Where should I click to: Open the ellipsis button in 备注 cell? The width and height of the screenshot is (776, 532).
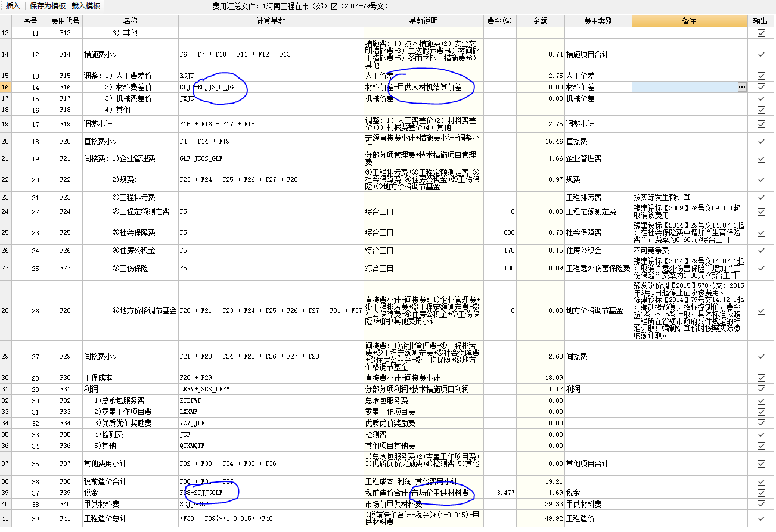(742, 87)
